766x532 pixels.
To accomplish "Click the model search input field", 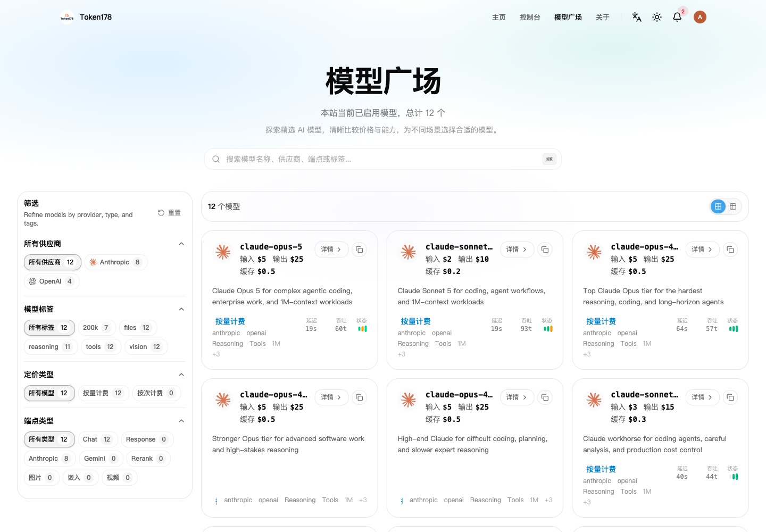I will [x=383, y=159].
